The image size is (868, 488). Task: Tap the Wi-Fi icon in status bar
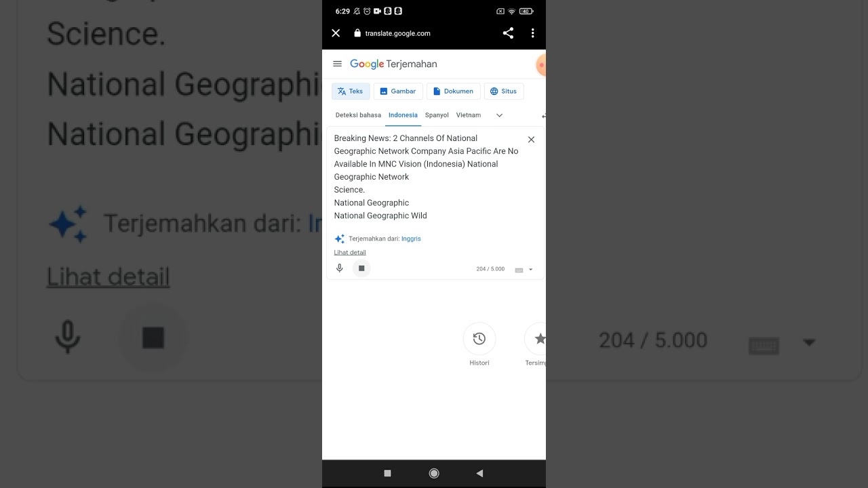(x=512, y=12)
